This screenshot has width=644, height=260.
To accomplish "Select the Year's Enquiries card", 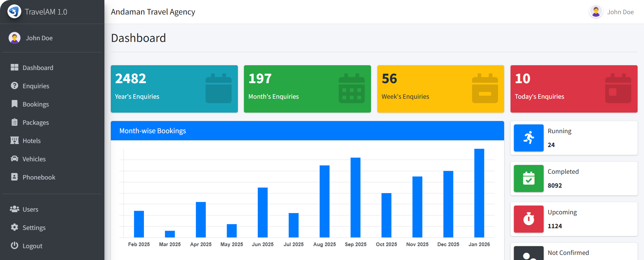I will (174, 89).
